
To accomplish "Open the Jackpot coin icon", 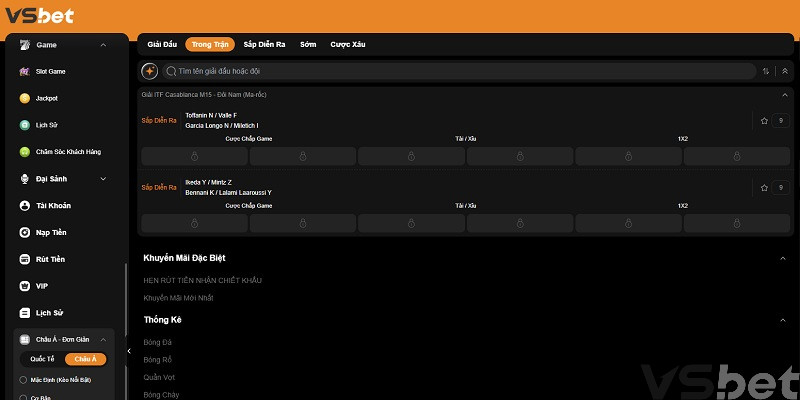I will click(x=24, y=98).
